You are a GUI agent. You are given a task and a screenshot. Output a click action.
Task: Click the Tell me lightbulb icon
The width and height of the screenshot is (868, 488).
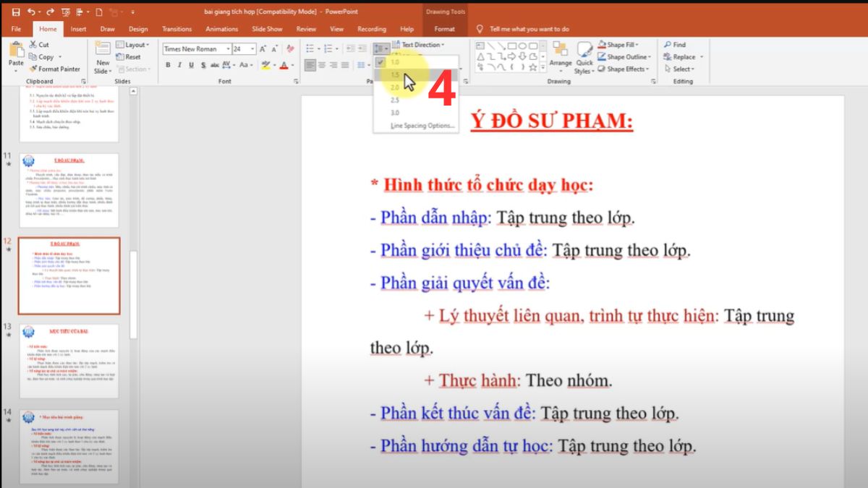click(x=480, y=29)
